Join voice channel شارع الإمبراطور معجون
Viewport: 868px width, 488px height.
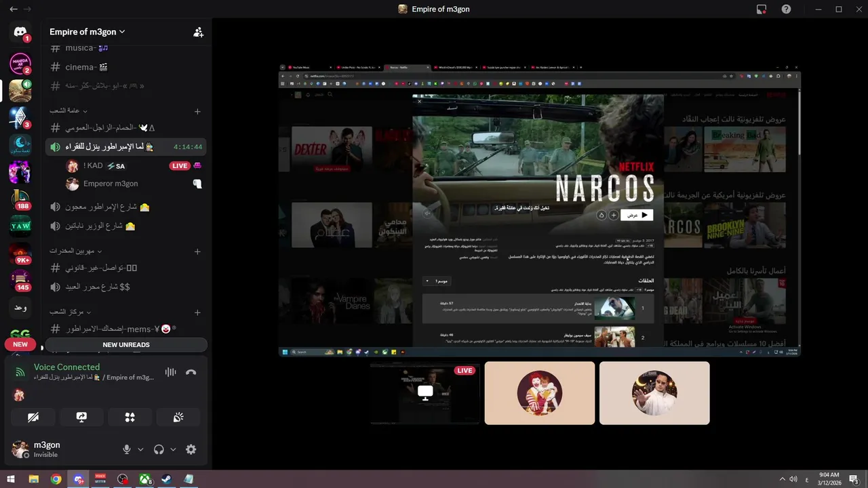[x=126, y=207]
